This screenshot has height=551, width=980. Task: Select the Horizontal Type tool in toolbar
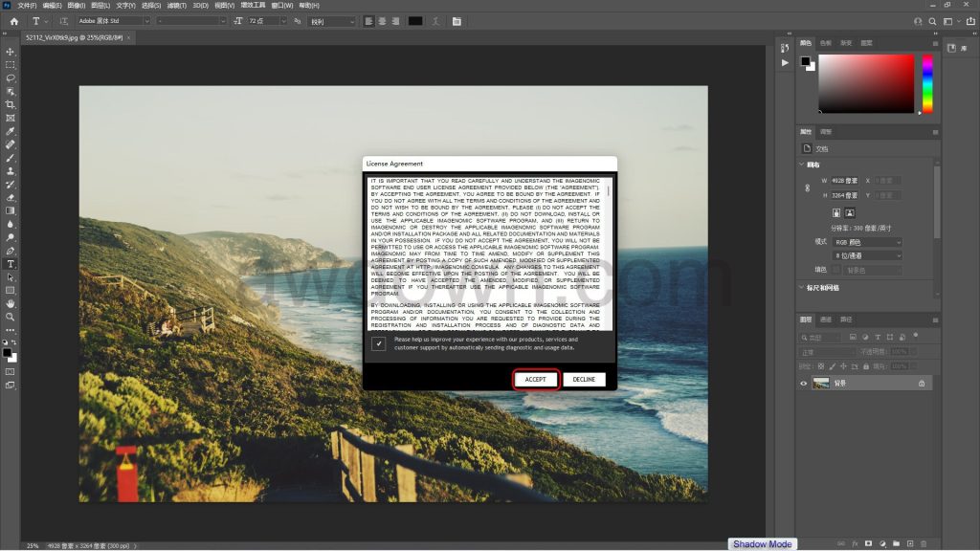click(x=11, y=263)
